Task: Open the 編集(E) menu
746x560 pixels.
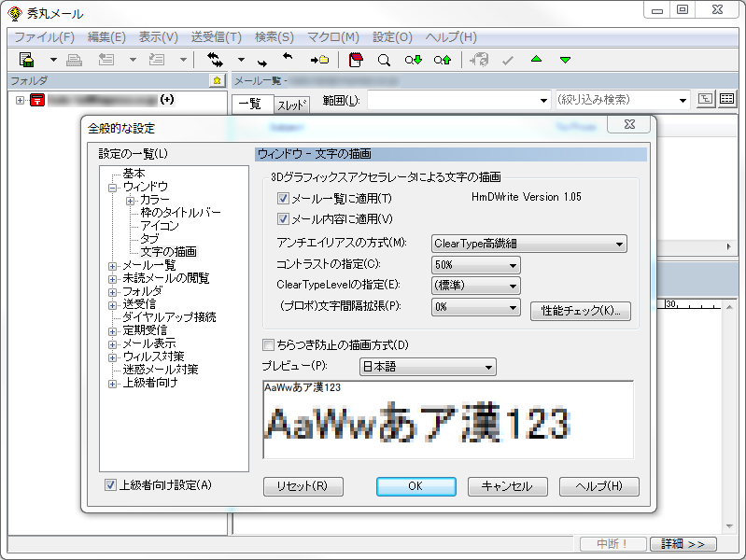Action: [x=106, y=37]
